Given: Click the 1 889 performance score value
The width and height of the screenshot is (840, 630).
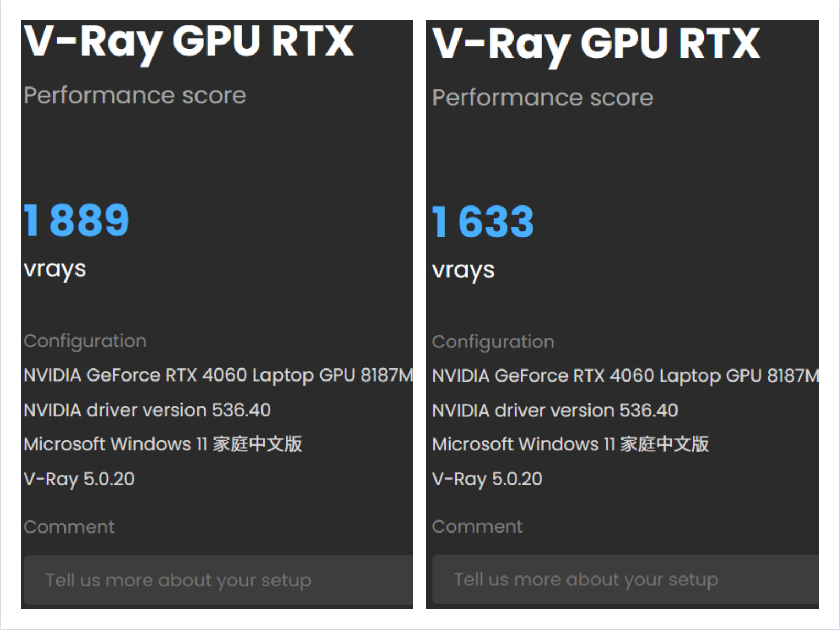Looking at the screenshot, I should click(77, 220).
